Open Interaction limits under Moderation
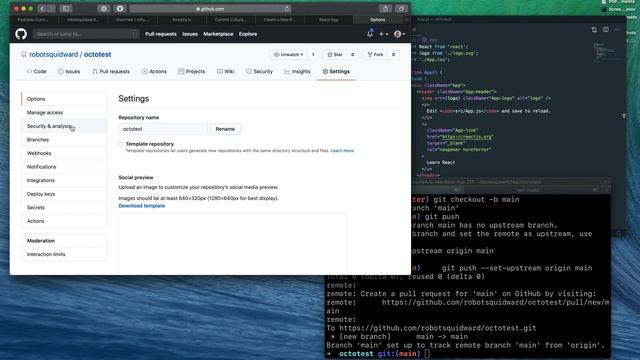This screenshot has width=640, height=360. [64, 254]
